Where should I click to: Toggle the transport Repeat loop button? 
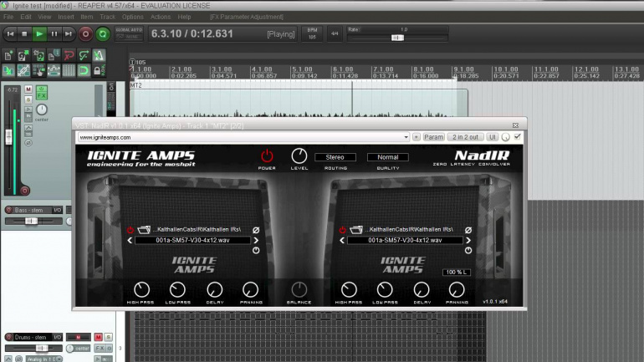click(102, 34)
